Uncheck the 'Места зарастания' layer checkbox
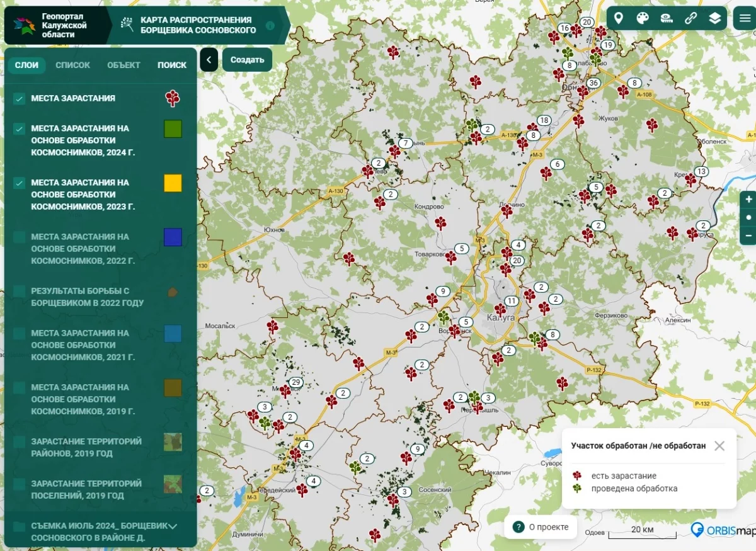The height and width of the screenshot is (551, 756). point(20,98)
